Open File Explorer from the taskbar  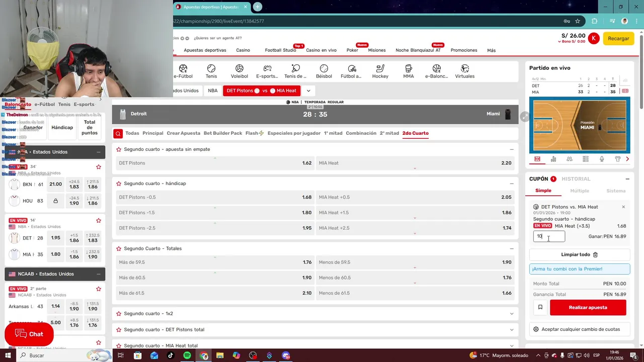220,355
